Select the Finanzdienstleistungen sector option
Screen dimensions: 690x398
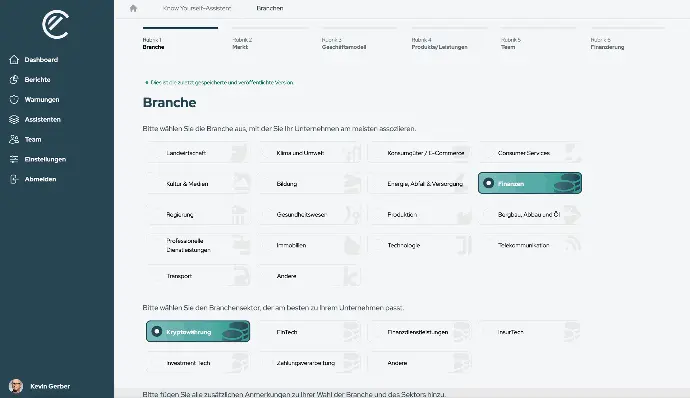[x=419, y=332]
